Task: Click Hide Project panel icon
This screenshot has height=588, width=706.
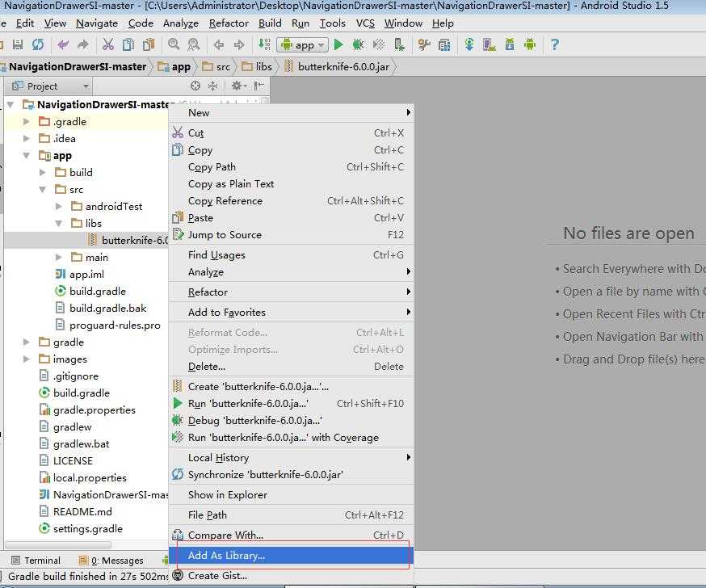Action: (x=258, y=86)
